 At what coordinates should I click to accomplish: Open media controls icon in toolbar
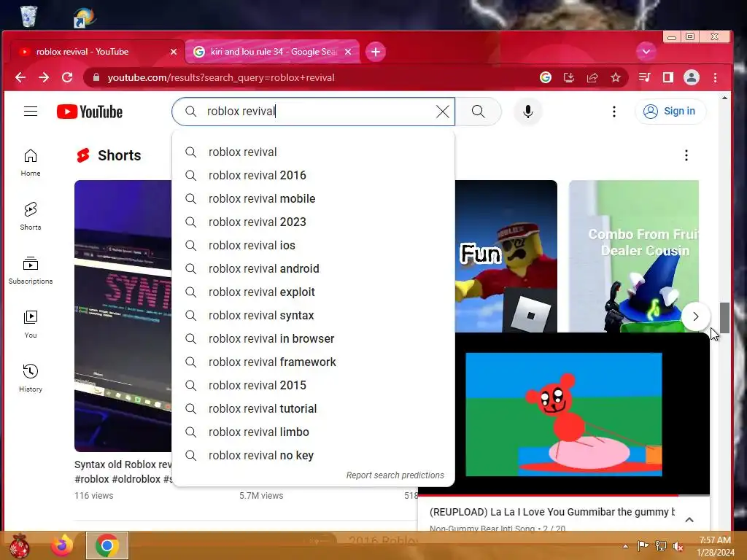pos(645,77)
